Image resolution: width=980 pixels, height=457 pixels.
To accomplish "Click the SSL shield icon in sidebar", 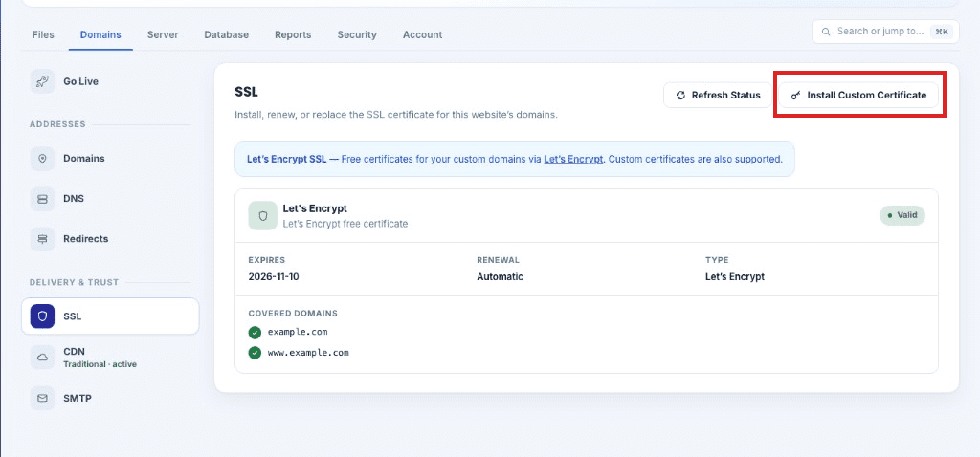I will coord(42,316).
